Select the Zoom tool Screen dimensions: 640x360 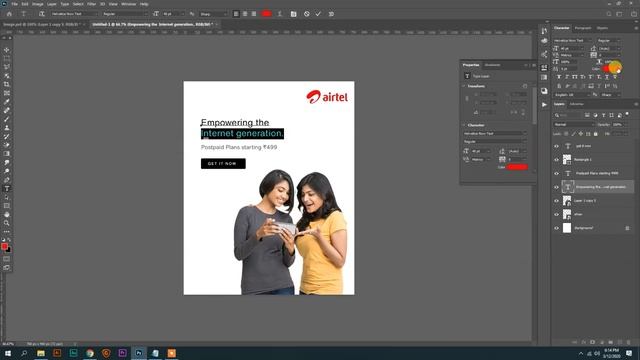(7, 223)
